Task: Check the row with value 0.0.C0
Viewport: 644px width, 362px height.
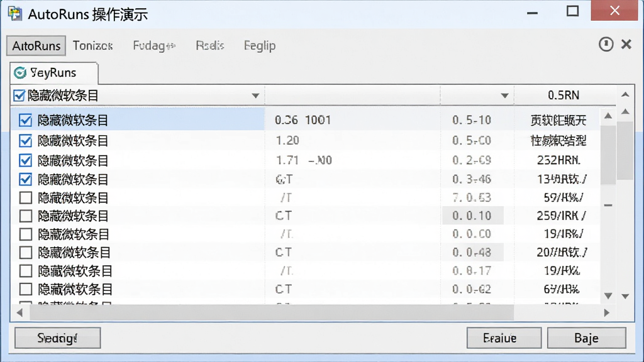Action: click(x=25, y=234)
